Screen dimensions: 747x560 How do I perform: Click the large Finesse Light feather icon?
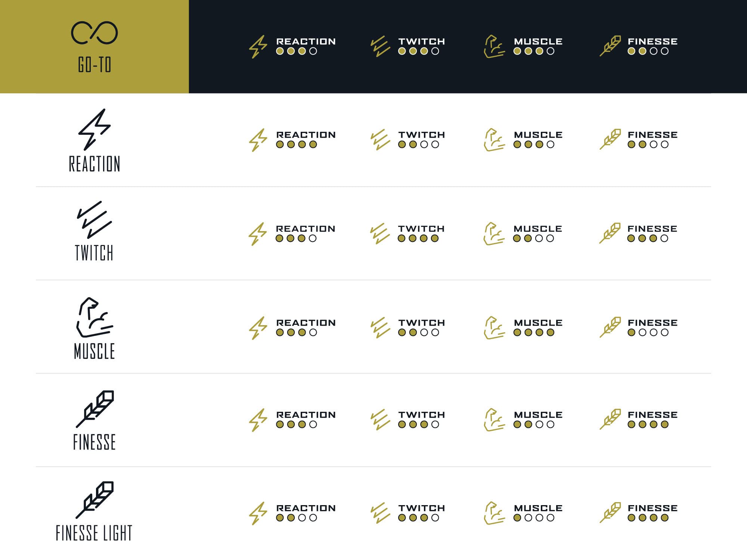pos(95,500)
